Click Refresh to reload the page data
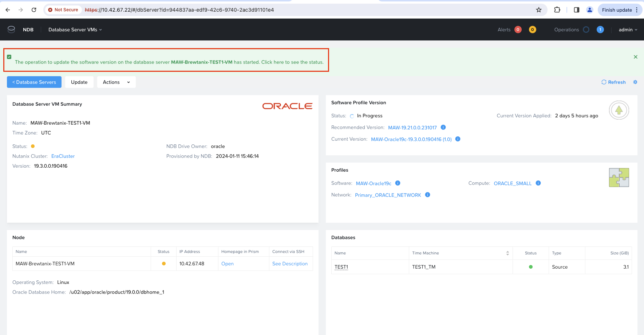644x335 pixels. (613, 82)
